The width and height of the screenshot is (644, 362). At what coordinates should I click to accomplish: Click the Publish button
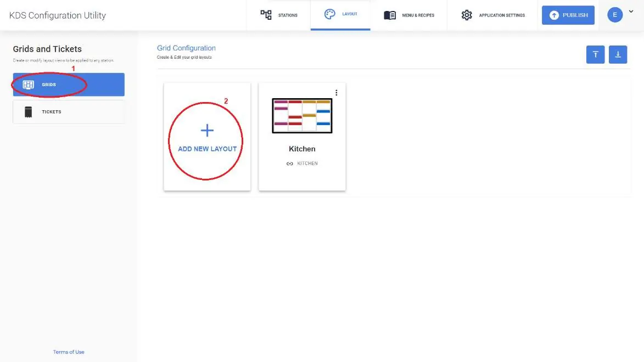568,15
